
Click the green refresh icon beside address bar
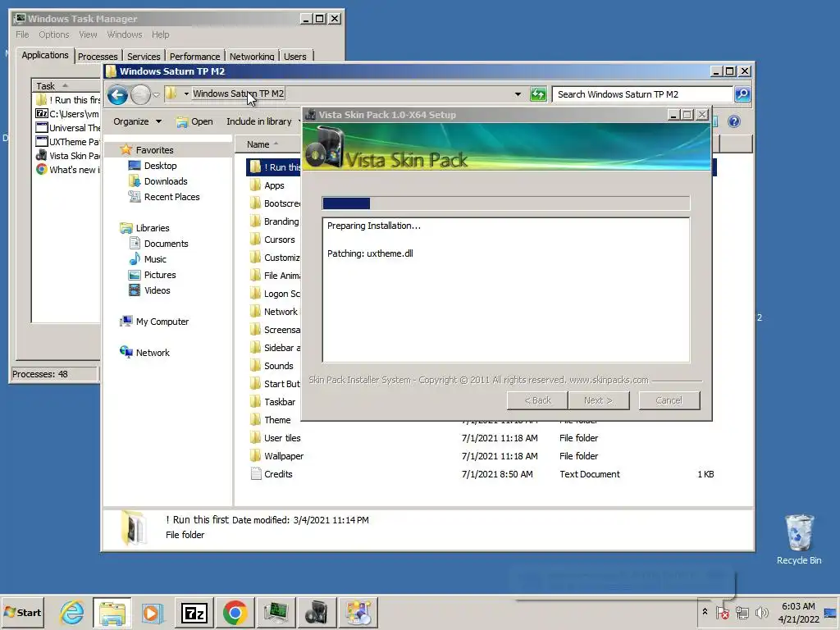tap(538, 94)
